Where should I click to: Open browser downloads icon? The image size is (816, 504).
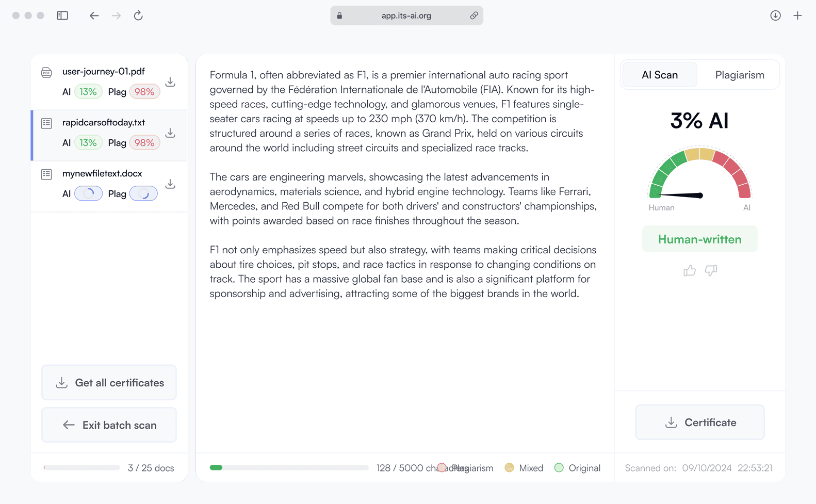coord(775,15)
